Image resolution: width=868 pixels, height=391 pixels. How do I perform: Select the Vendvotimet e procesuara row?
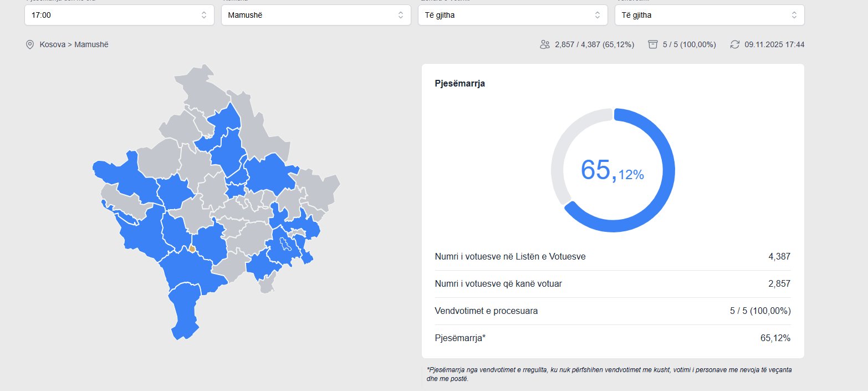pos(612,311)
